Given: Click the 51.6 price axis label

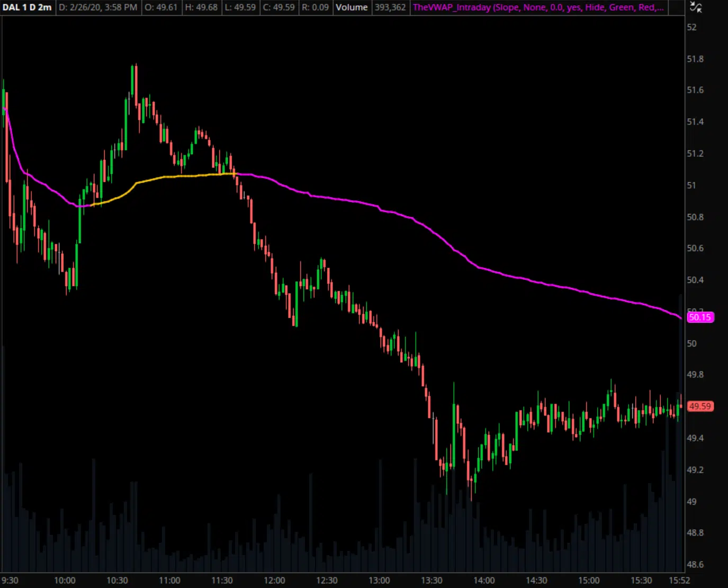Looking at the screenshot, I should pyautogui.click(x=695, y=90).
